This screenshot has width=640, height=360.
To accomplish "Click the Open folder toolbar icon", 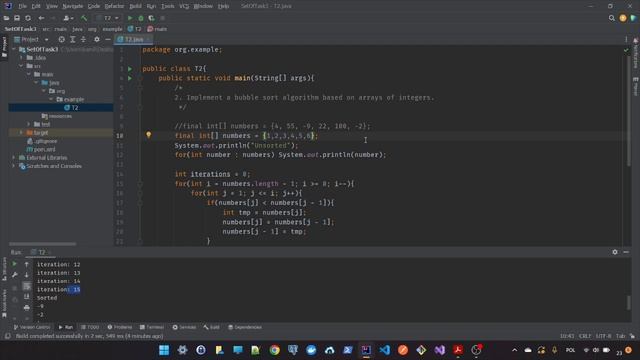I will point(7,18).
